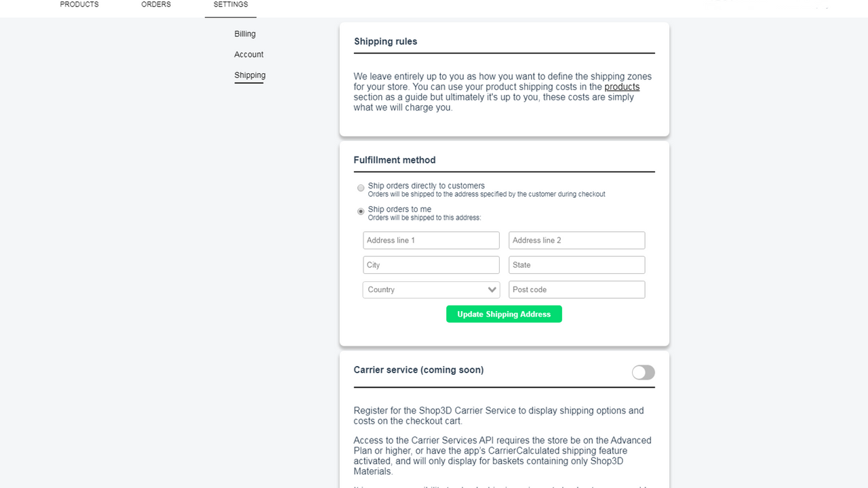Click the Update Shipping Address button
Screen dimensions: 868x488
504,313
